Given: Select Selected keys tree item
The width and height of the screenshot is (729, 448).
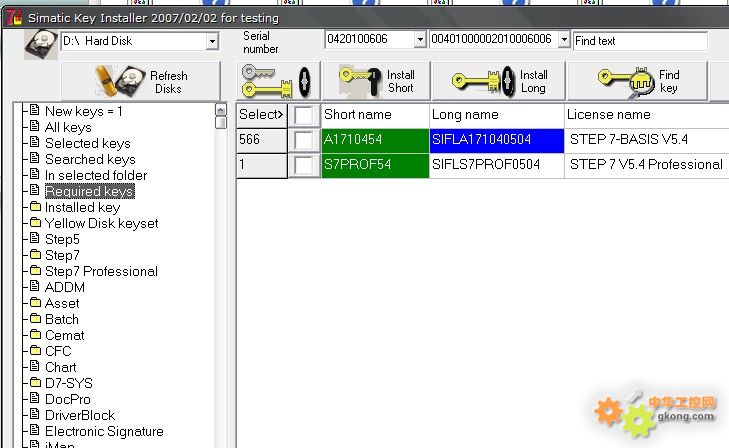Looking at the screenshot, I should coord(88,144).
